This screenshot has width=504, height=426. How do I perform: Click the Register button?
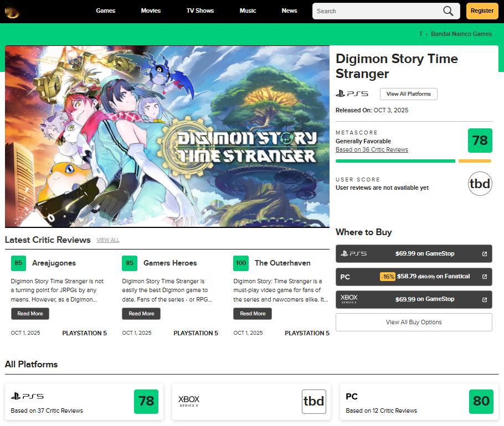482,11
